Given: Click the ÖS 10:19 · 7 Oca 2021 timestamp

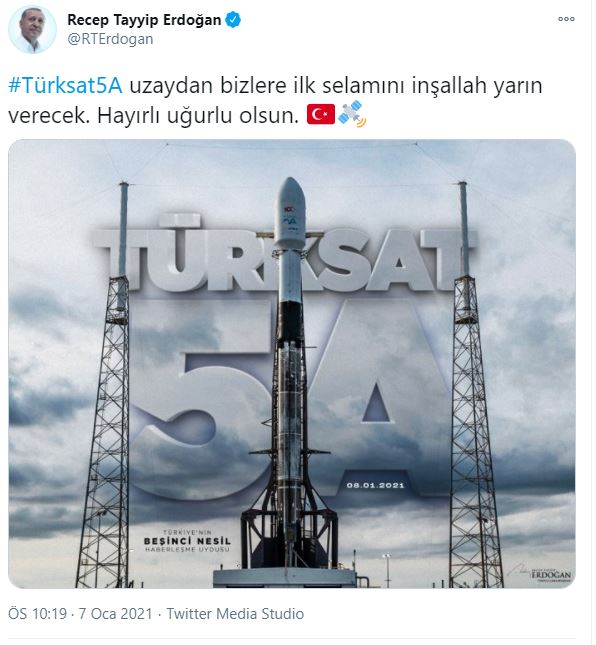Looking at the screenshot, I should click(x=80, y=614).
